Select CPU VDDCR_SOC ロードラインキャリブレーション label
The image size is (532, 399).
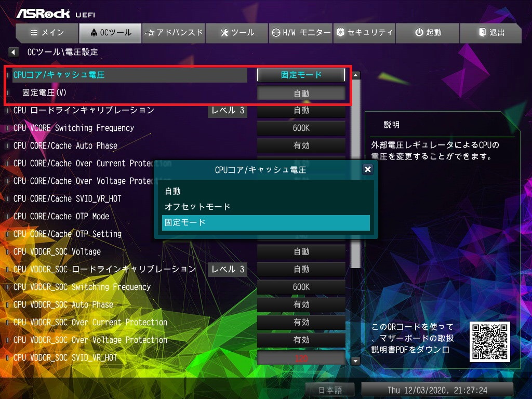click(104, 269)
